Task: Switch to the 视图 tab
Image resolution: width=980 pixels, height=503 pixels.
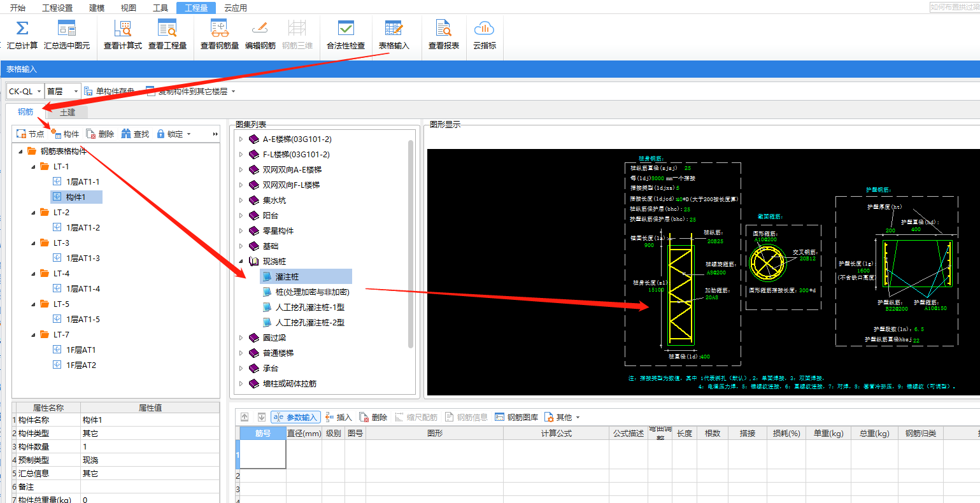Action: (x=129, y=8)
